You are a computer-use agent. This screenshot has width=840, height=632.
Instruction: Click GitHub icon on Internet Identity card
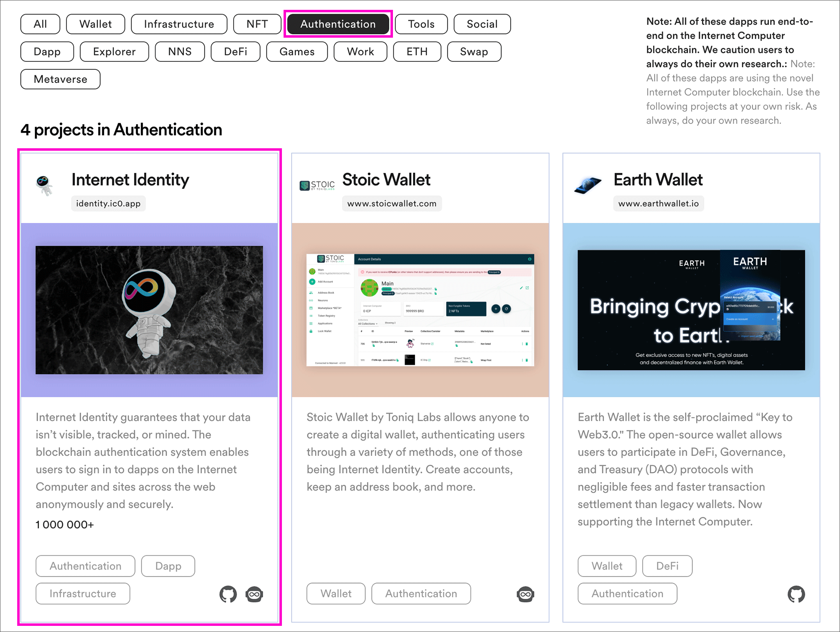(x=228, y=594)
